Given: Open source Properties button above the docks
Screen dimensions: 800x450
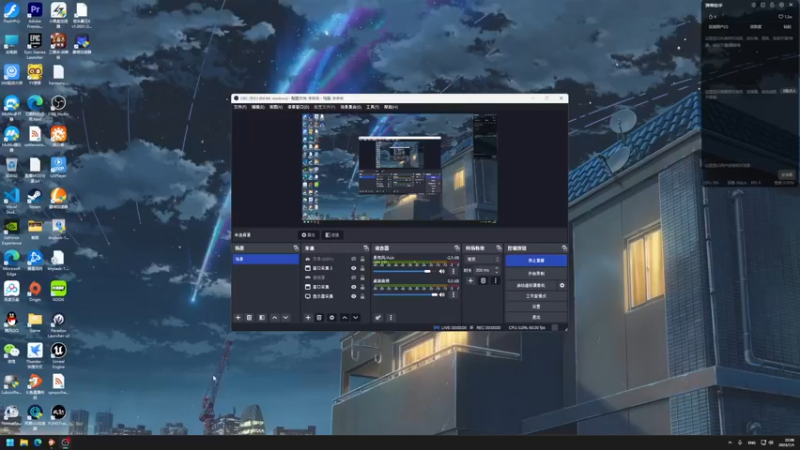Looking at the screenshot, I should coord(309,235).
